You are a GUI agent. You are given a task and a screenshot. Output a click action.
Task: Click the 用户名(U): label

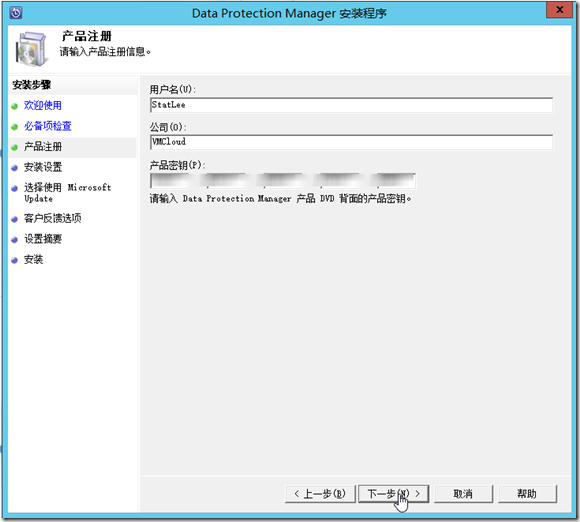173,90
